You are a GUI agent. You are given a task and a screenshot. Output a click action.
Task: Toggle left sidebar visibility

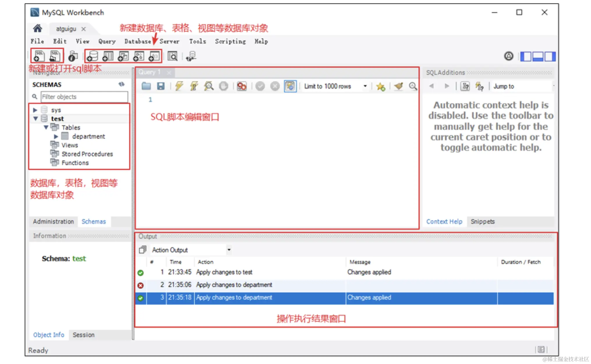(x=526, y=56)
